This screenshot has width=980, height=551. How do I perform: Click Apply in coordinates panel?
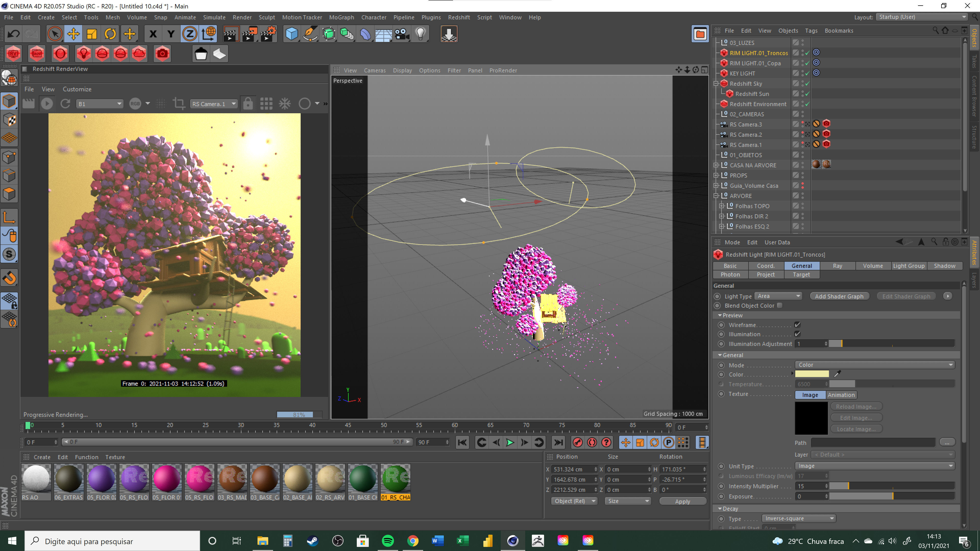tap(682, 501)
